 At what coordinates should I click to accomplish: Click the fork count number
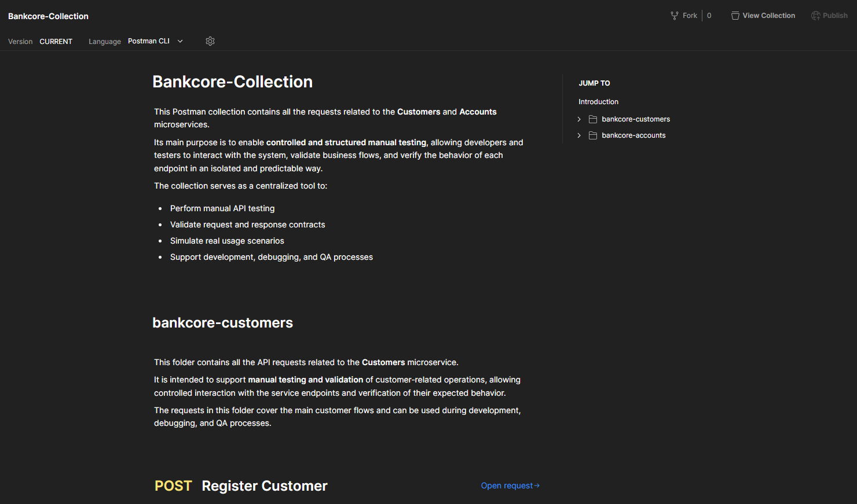click(709, 15)
